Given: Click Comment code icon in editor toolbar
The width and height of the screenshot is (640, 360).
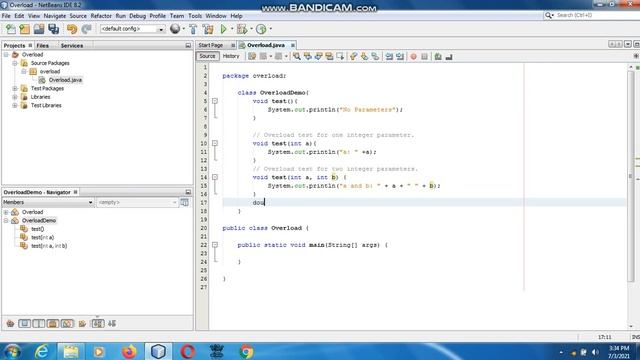Looking at the screenshot, I should pos(438,56).
